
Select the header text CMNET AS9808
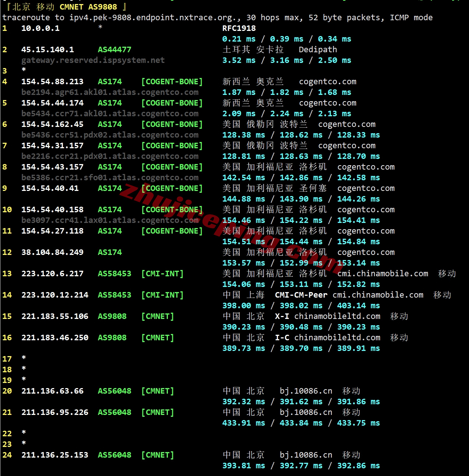88,7
